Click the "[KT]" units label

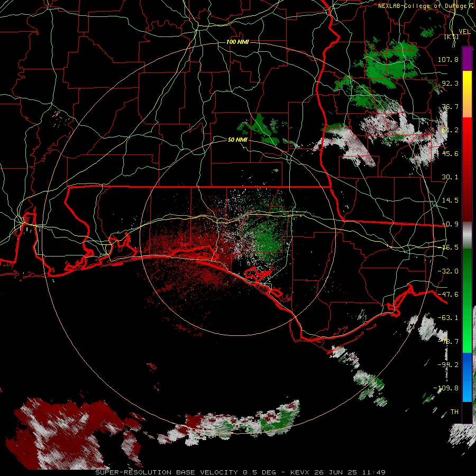[452, 37]
